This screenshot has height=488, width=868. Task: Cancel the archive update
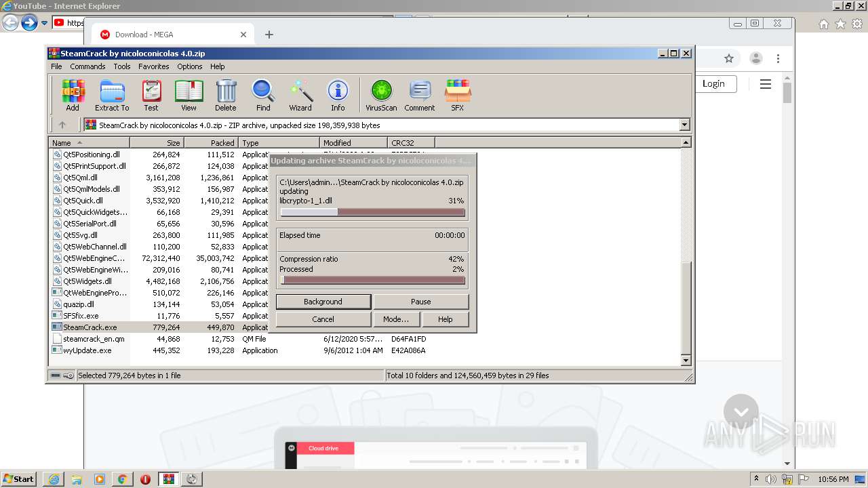pos(323,319)
